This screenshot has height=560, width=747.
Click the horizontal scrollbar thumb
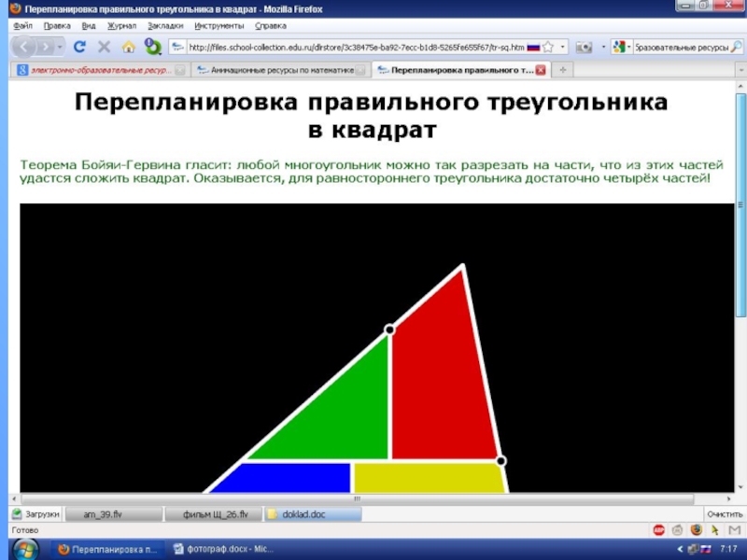point(358,498)
